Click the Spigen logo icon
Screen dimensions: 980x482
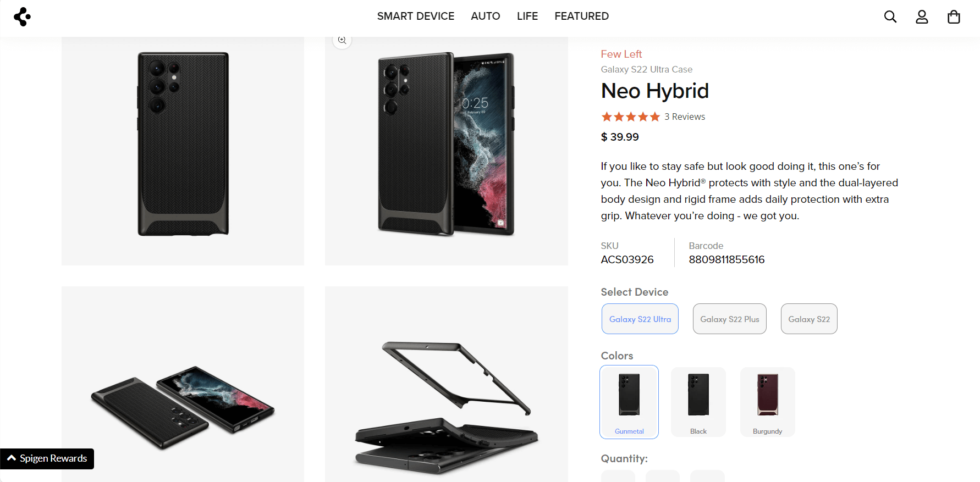(x=22, y=16)
